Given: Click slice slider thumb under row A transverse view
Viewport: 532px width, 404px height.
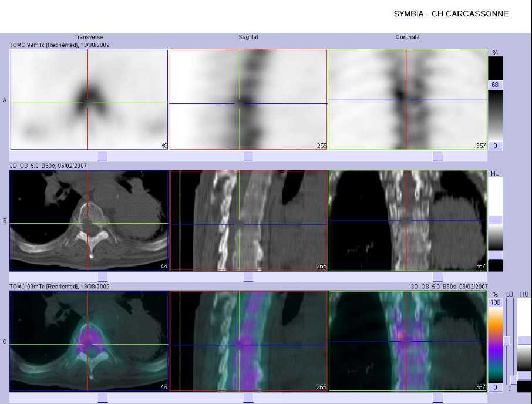Looking at the screenshot, I should coord(103,156).
